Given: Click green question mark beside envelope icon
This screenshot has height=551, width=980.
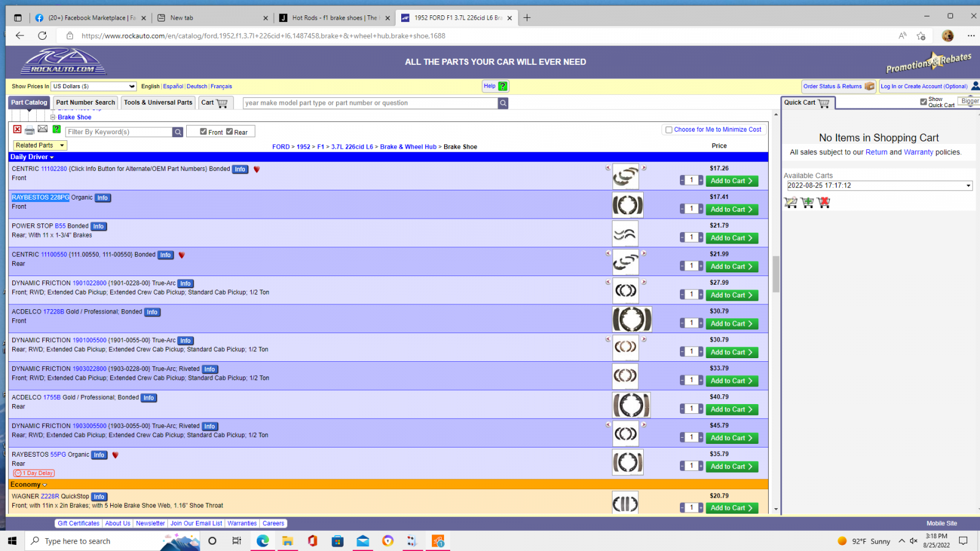Looking at the screenshot, I should [x=56, y=129].
